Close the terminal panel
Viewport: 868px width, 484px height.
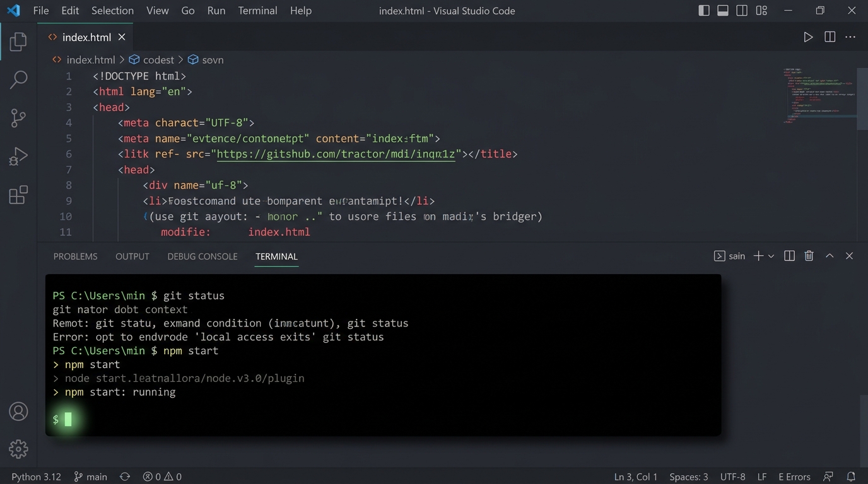click(x=849, y=256)
